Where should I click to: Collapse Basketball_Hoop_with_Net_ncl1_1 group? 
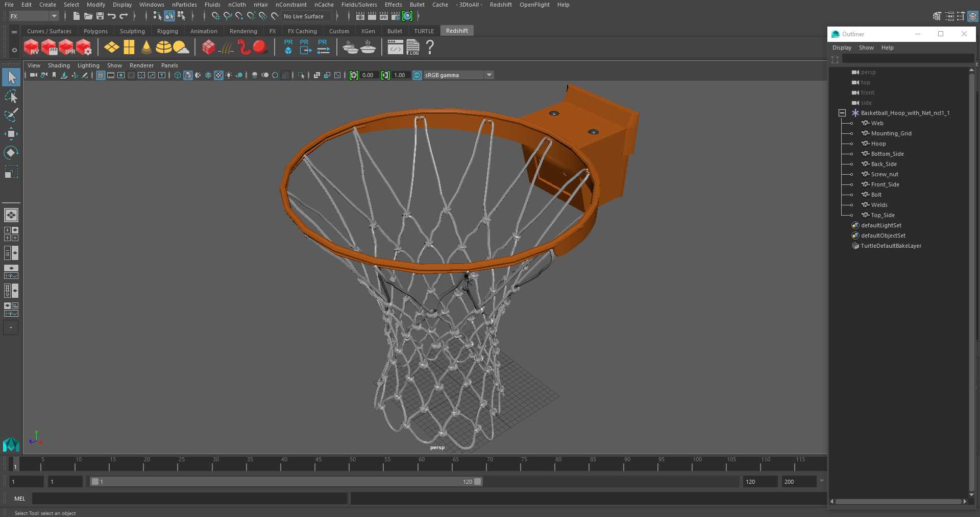tap(842, 113)
